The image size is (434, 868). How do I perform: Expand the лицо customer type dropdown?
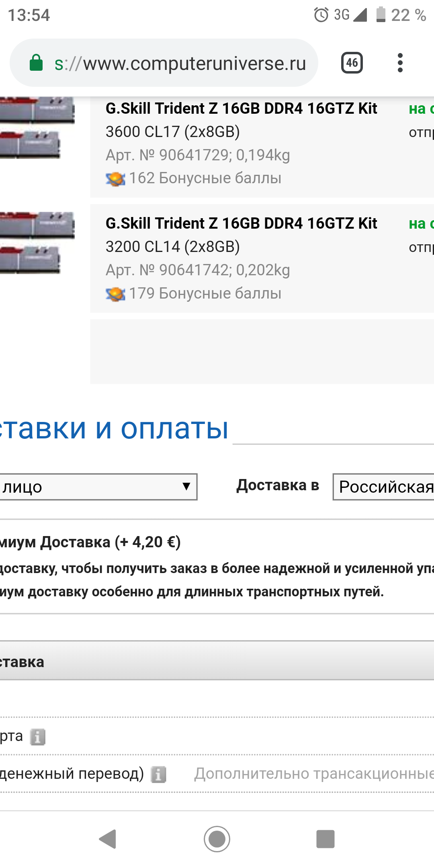[98, 487]
